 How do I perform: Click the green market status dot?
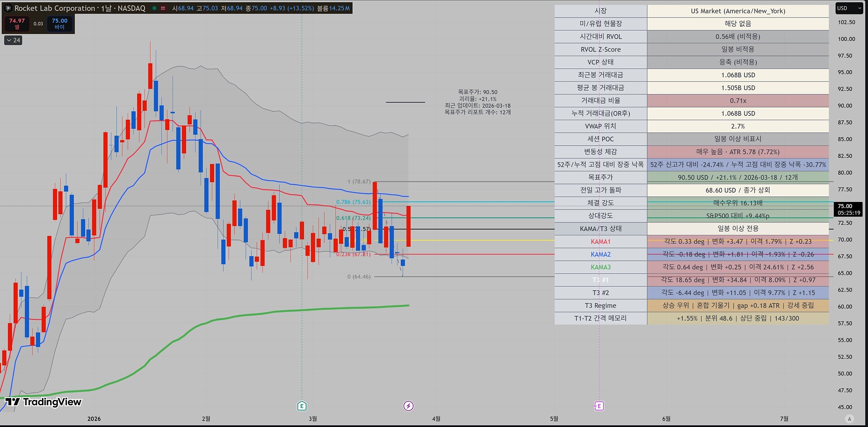pyautogui.click(x=154, y=8)
